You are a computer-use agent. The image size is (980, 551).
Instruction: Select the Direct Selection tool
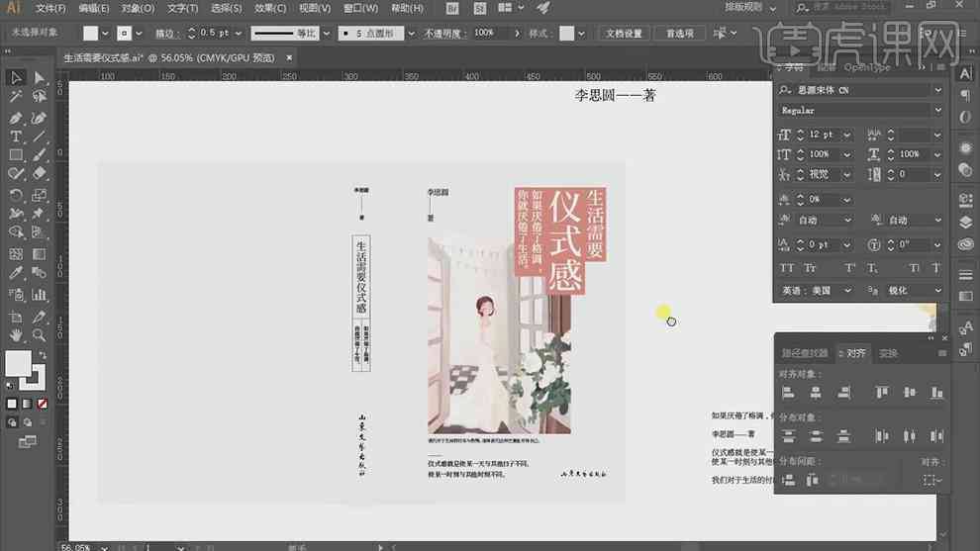(x=39, y=77)
